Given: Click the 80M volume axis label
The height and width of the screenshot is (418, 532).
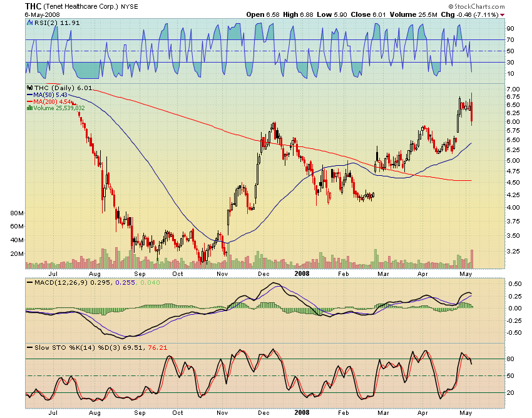Looking at the screenshot, I should pos(17,213).
